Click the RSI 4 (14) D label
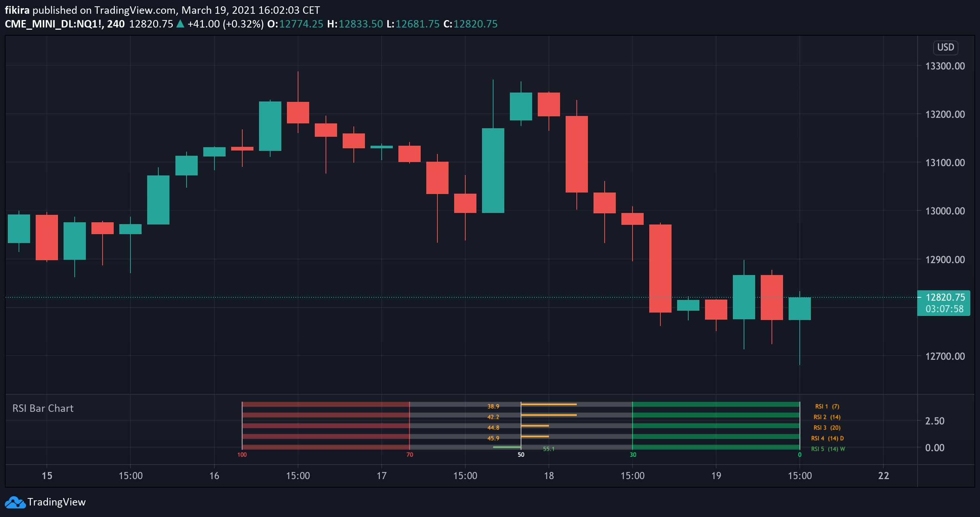Screen dimensions: 980x517 click(828, 438)
